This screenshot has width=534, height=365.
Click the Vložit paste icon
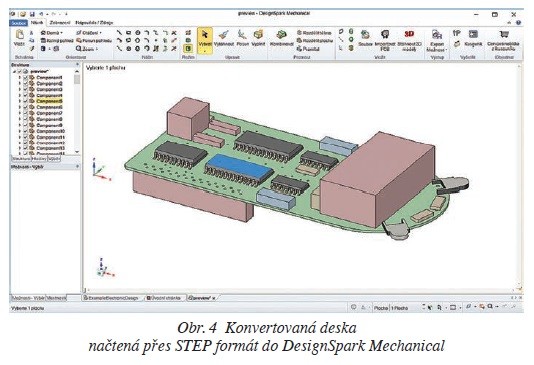click(x=19, y=38)
